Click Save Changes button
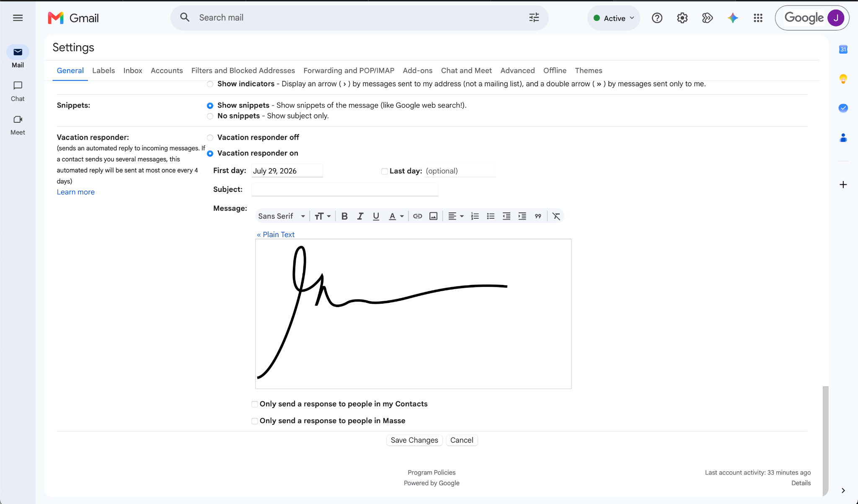Screen dimensions: 858x504 (414, 440)
